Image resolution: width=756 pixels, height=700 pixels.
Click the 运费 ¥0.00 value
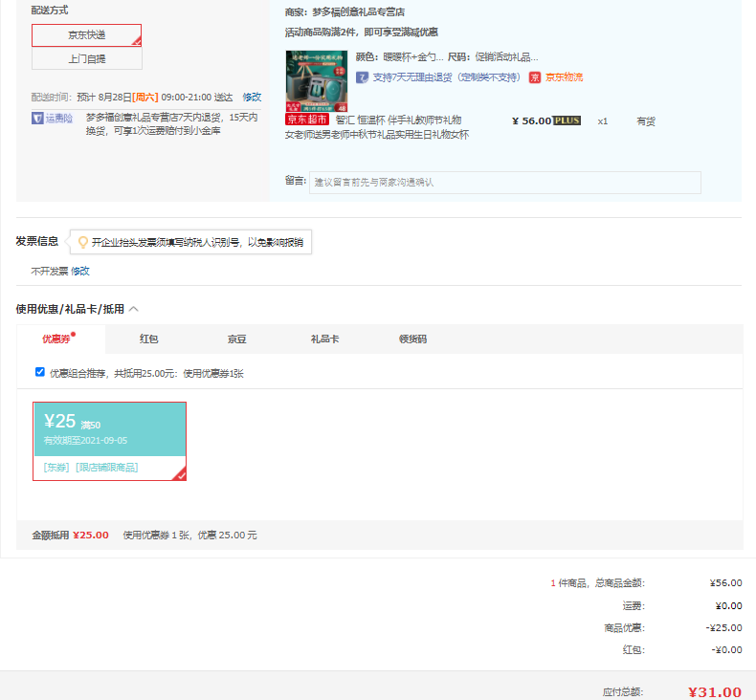click(x=728, y=605)
